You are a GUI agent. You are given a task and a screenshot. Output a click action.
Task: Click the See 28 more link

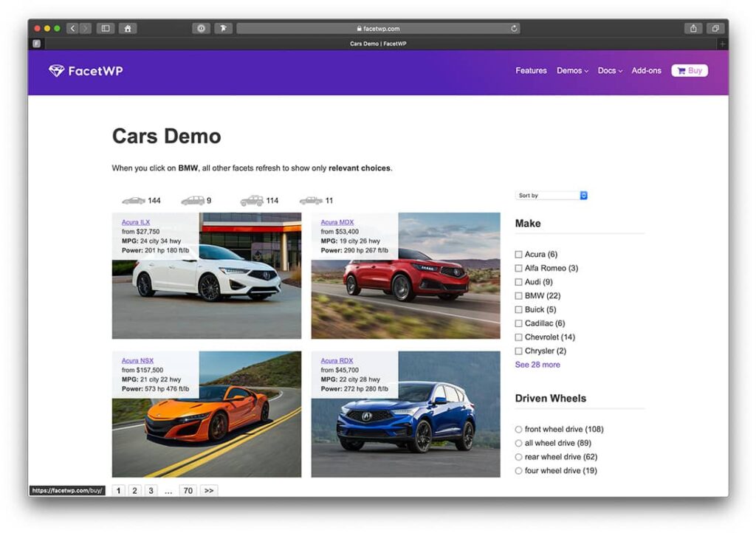(x=537, y=365)
